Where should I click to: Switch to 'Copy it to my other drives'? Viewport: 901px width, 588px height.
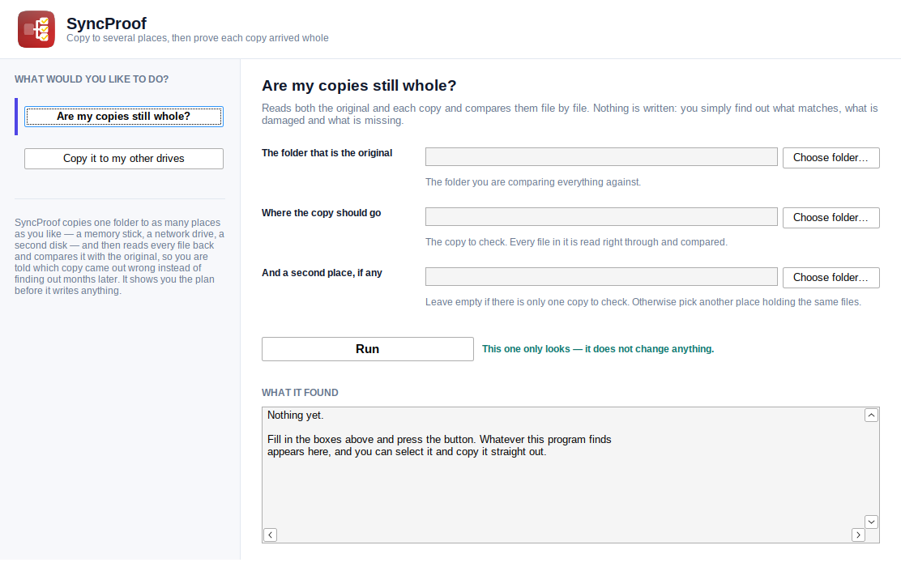(123, 159)
